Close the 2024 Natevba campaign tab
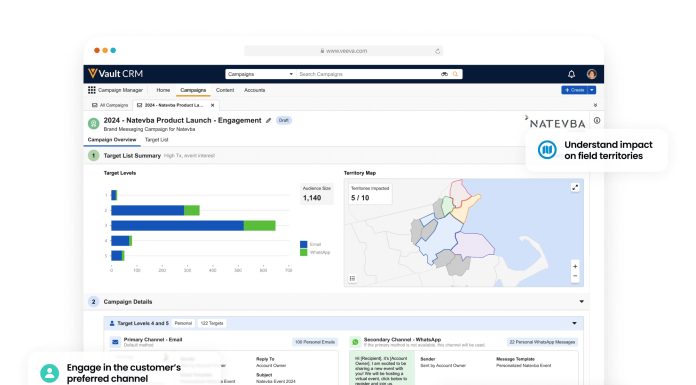The image size is (696, 385). [x=213, y=105]
